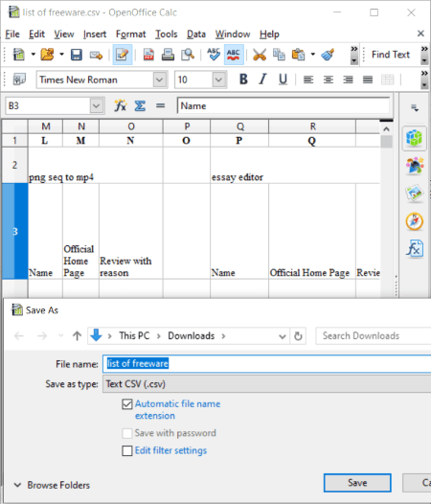Click vertical scrollbar up arrow
431x504 pixels.
(x=386, y=129)
